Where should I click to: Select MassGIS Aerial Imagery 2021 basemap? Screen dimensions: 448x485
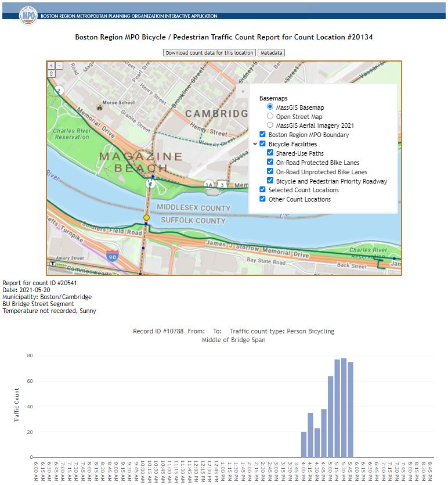[x=270, y=125]
